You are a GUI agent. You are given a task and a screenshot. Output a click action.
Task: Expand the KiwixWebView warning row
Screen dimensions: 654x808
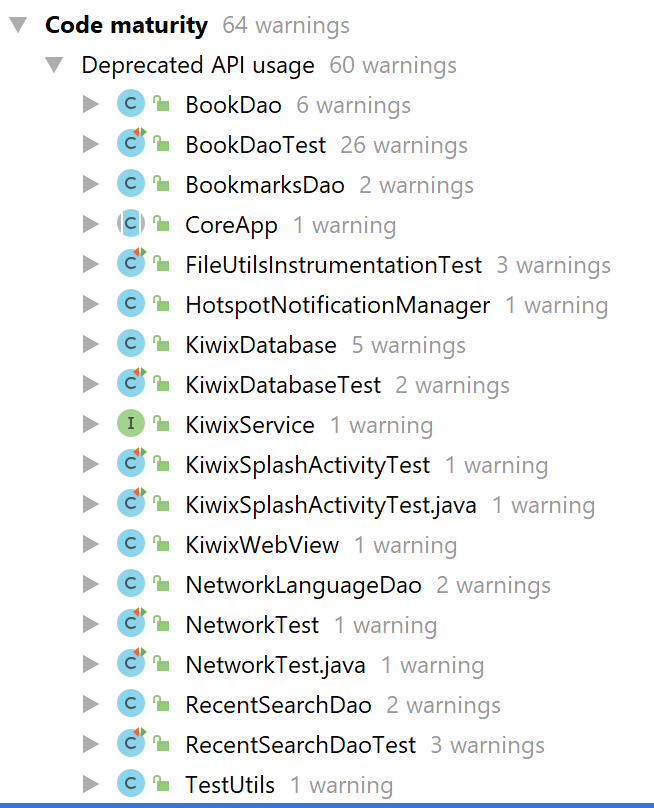pyautogui.click(x=91, y=544)
